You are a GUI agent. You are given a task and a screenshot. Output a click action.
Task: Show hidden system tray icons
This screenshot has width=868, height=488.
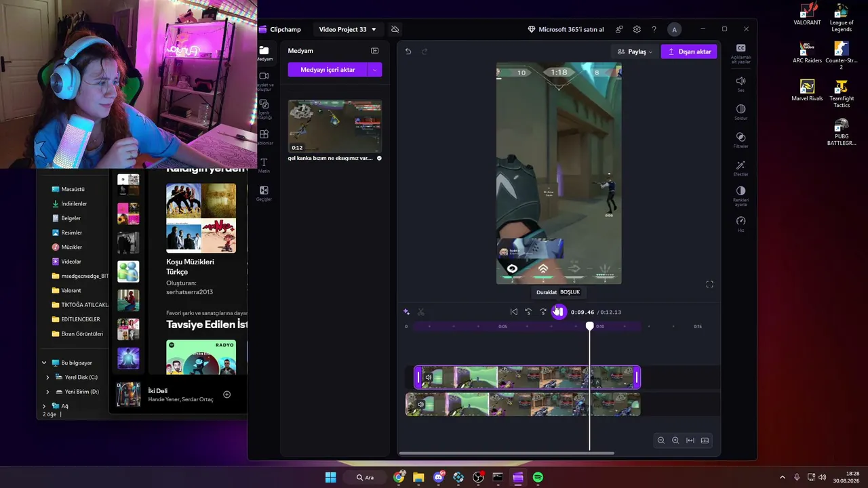(x=782, y=477)
